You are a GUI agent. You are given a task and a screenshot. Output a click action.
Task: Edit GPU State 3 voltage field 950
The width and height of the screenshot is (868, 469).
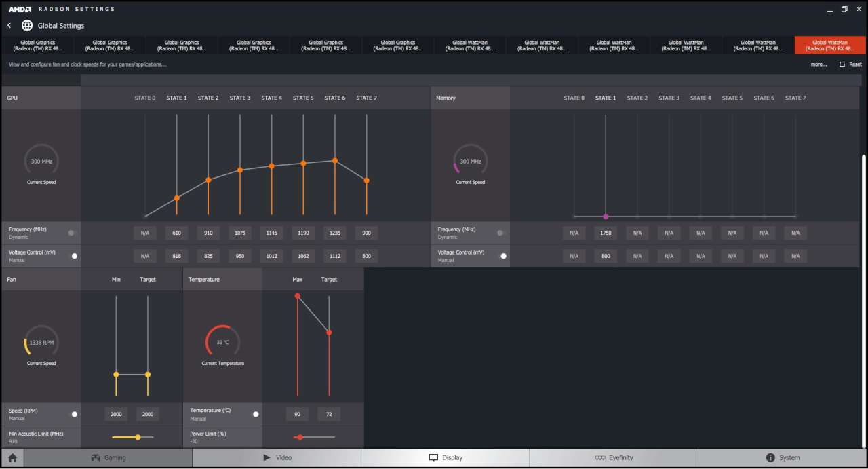pos(240,256)
